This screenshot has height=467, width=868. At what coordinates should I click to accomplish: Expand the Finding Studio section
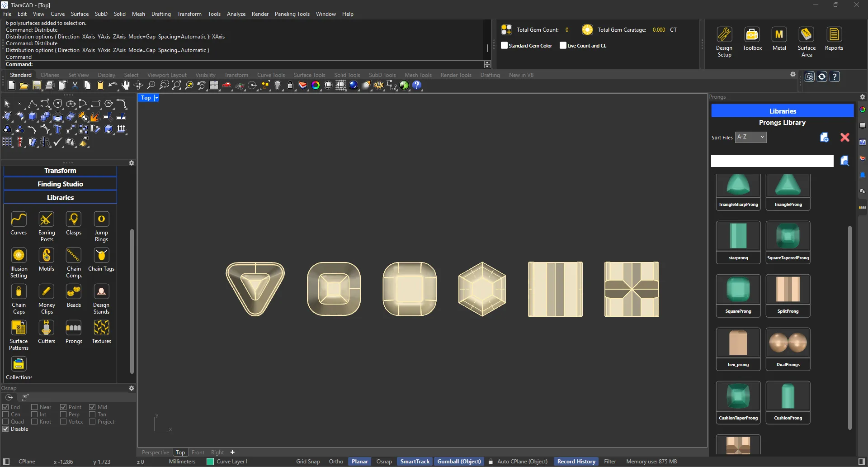coord(60,184)
